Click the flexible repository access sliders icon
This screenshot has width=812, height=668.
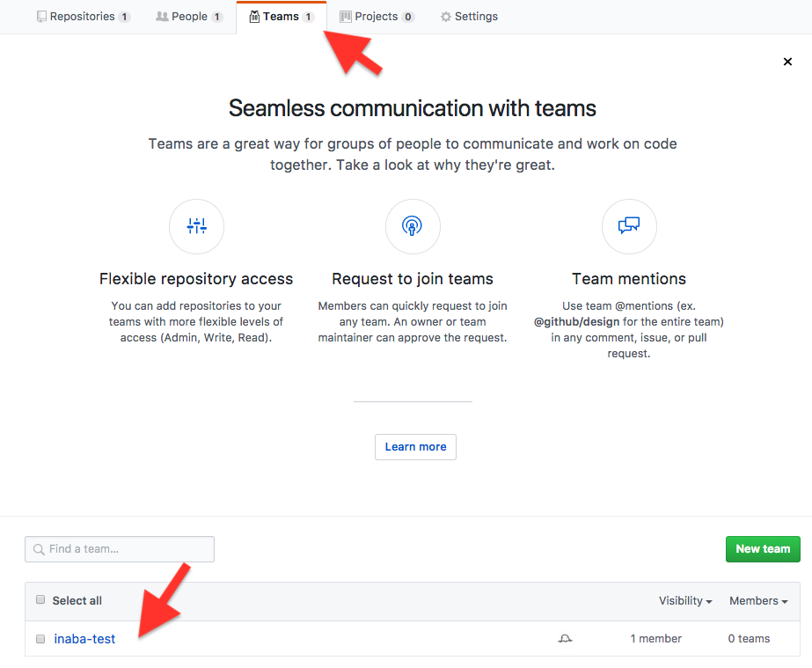point(197,226)
